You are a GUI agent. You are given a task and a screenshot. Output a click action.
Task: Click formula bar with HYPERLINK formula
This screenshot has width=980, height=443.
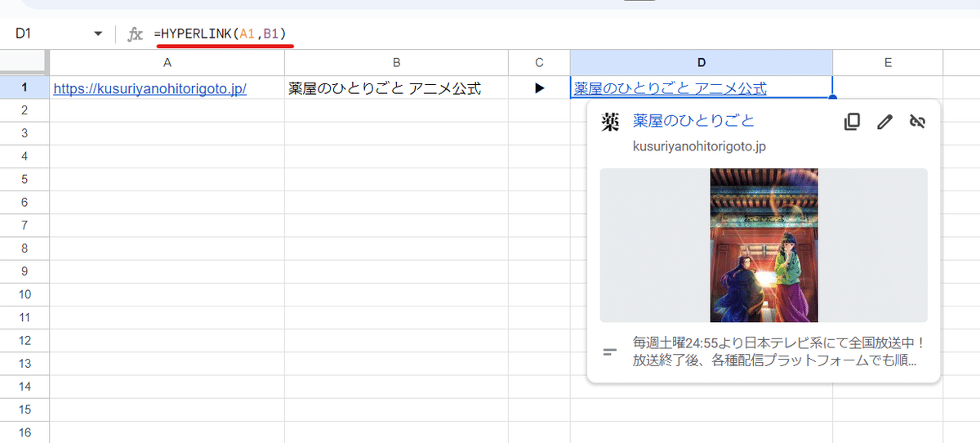pos(563,34)
